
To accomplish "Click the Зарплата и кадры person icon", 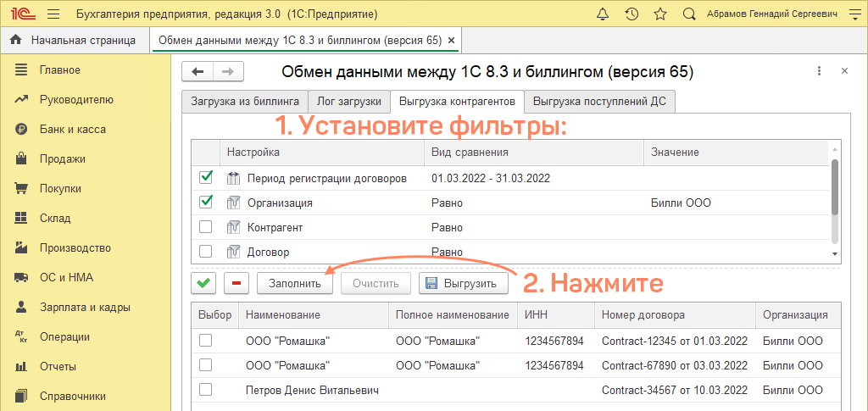I will [21, 307].
